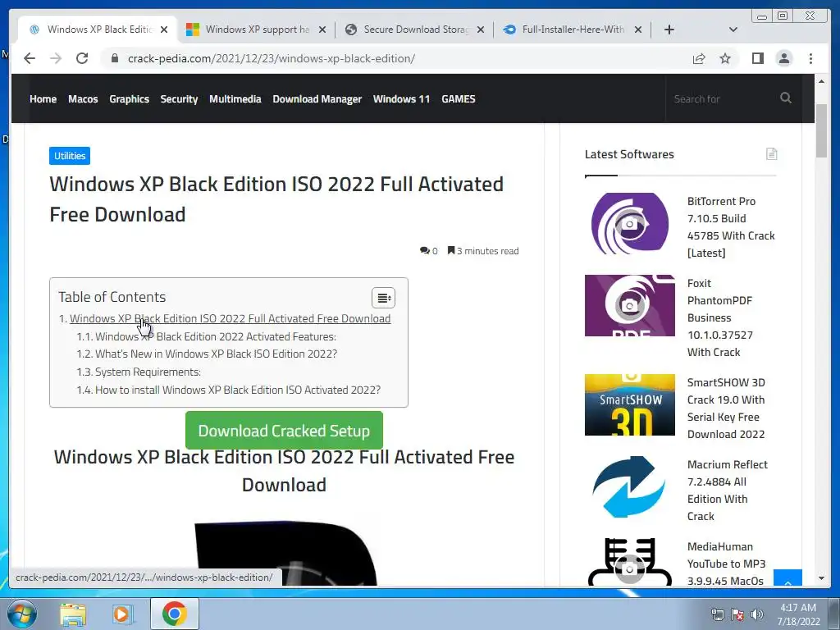Click the Download Cracked Setup button
Screen dimensions: 840x630
tap(284, 430)
